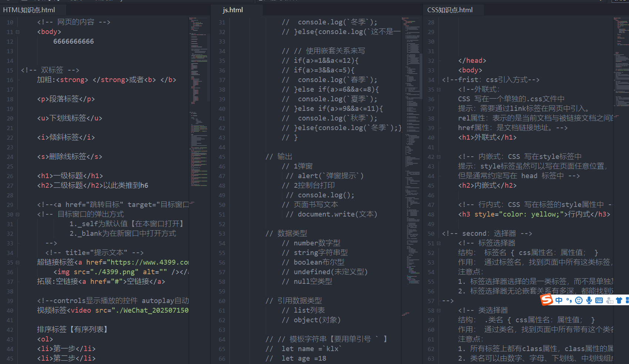Click the <h1>外联式</h1> line
Viewport: 629px width, 364px height.
click(487, 137)
